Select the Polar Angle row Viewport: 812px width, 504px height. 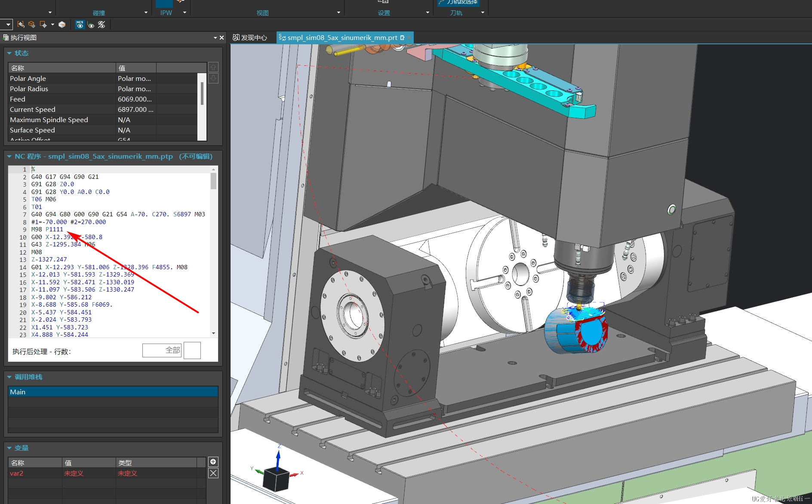pos(103,78)
